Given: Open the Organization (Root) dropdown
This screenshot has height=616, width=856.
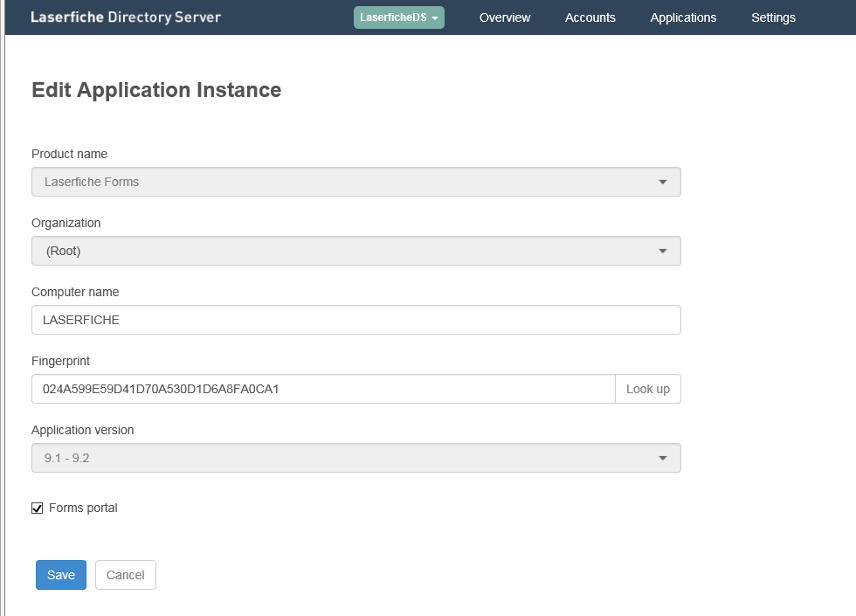Looking at the screenshot, I should point(356,251).
